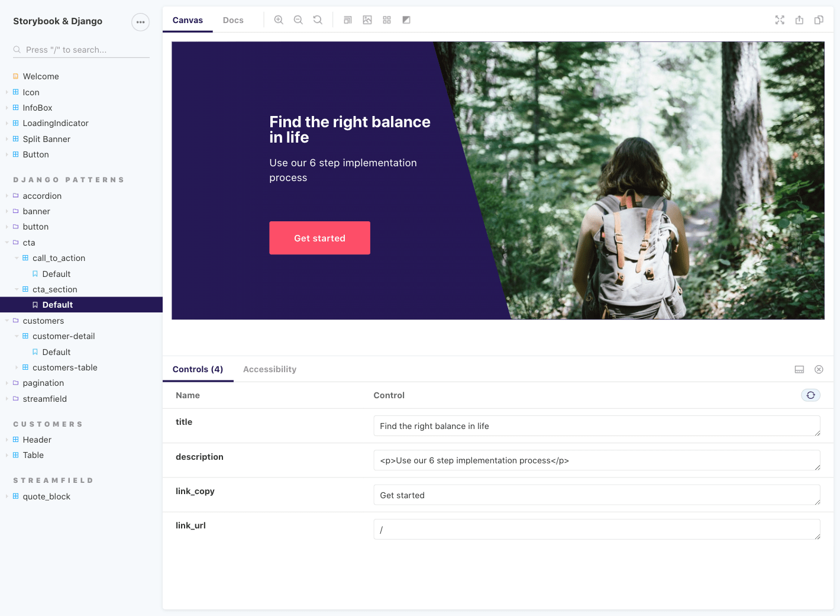Edit the link_copy control field
The image size is (840, 616).
coord(597,495)
